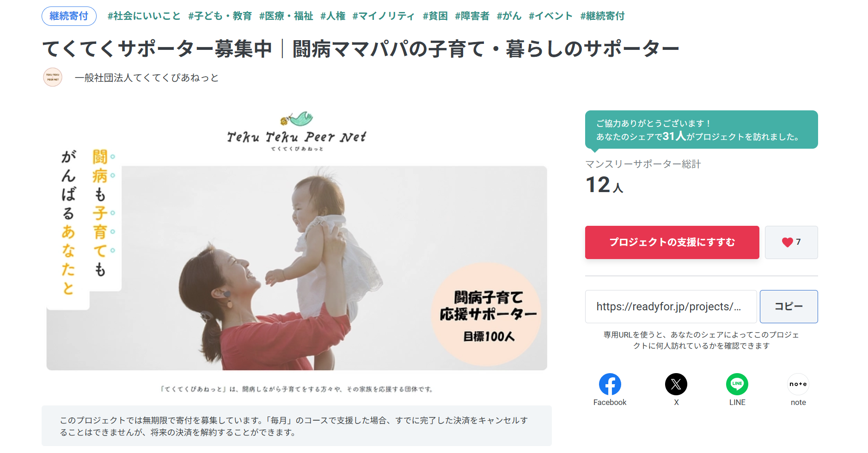Open the #障害者 tag
Screen dimensions: 868x453
coord(472,16)
